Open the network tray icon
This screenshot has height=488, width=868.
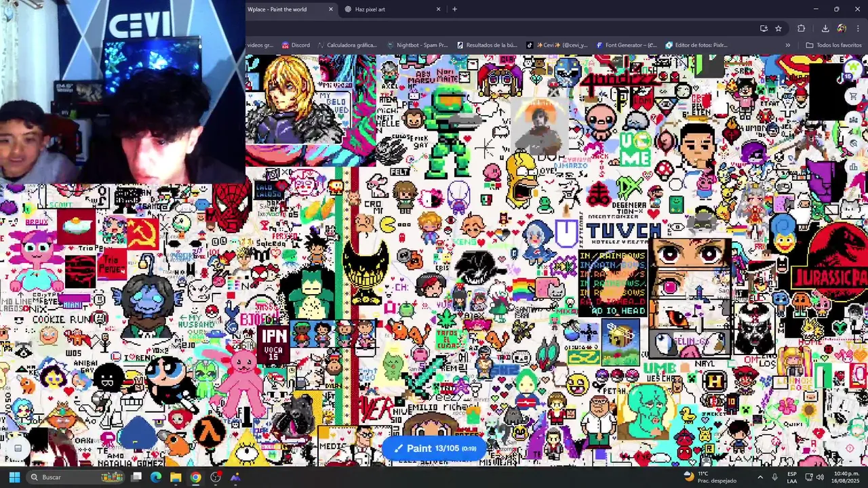(808, 477)
